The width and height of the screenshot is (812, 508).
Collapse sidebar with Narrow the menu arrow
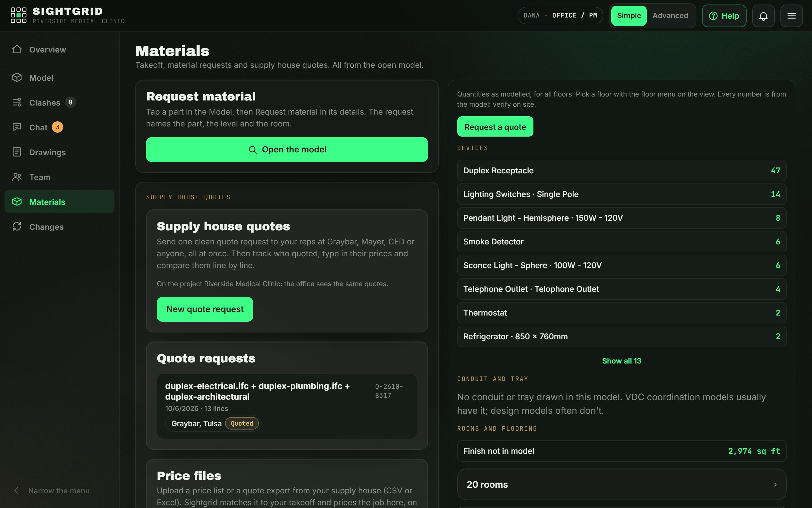pyautogui.click(x=16, y=491)
